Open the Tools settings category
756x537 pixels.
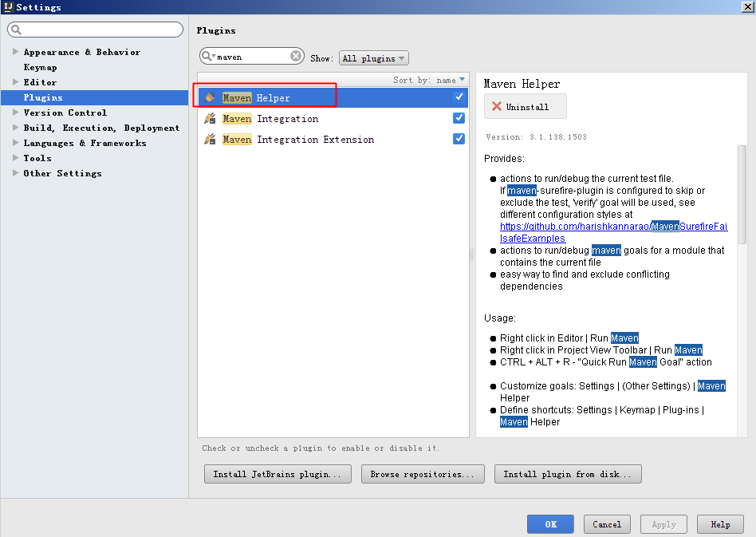tap(37, 158)
